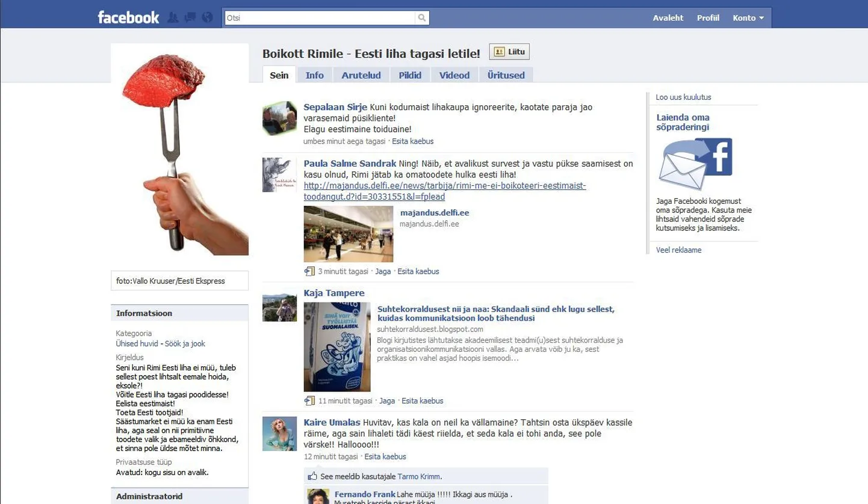Click 'umbes minut aega tagasi' timestamp

344,141
